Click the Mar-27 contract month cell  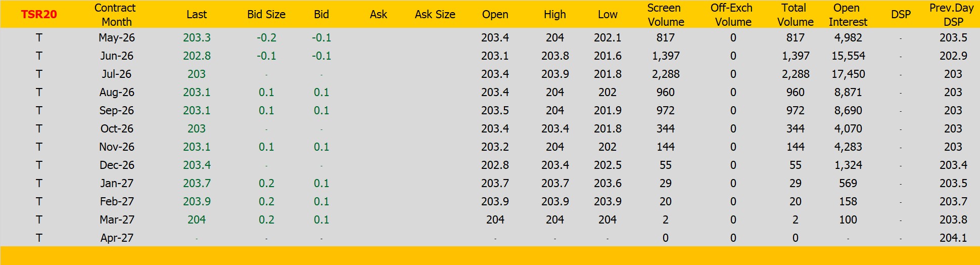pos(117,220)
